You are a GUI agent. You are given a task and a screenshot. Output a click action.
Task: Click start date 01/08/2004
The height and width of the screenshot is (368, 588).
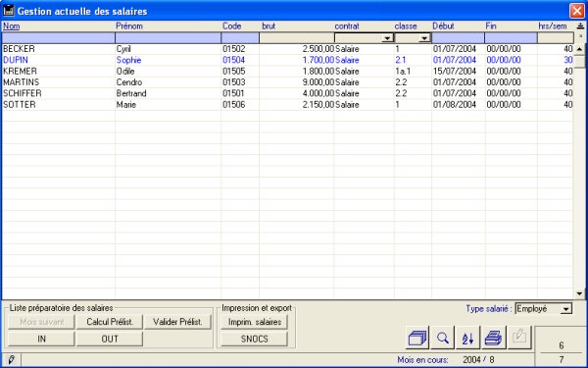455,104
